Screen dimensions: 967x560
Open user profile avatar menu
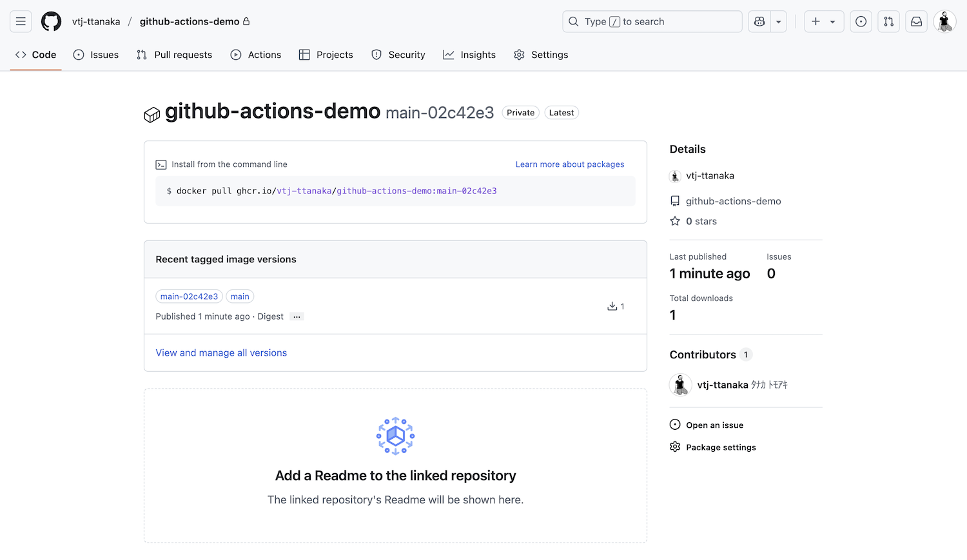[944, 21]
